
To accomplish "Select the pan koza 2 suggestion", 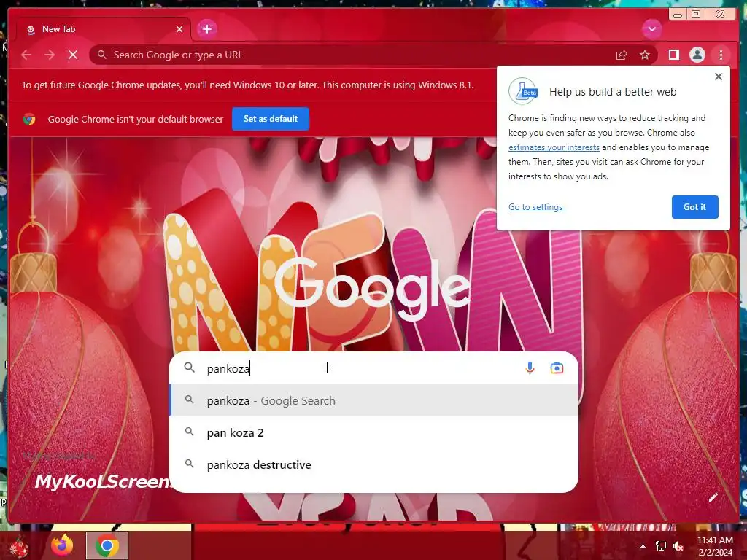I will 373,432.
